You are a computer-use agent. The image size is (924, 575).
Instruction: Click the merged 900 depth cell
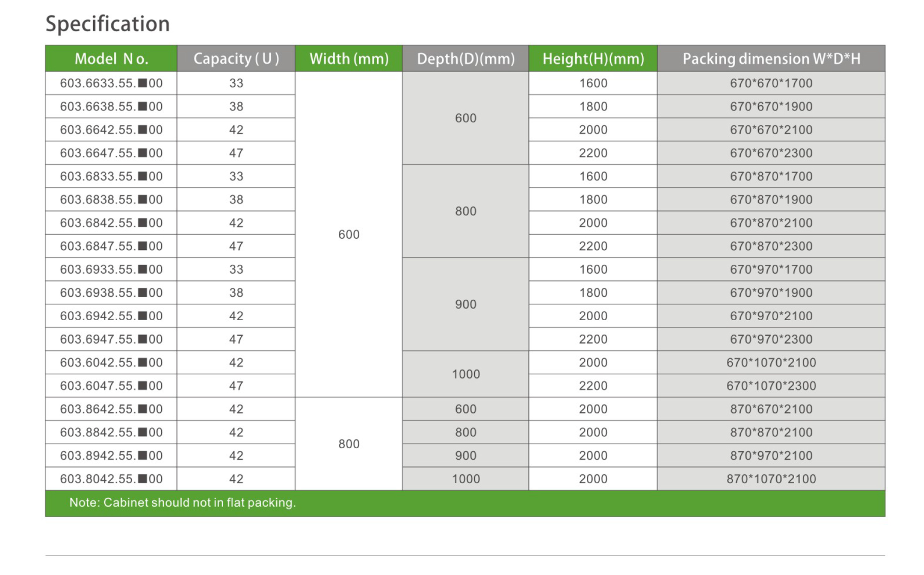465,304
